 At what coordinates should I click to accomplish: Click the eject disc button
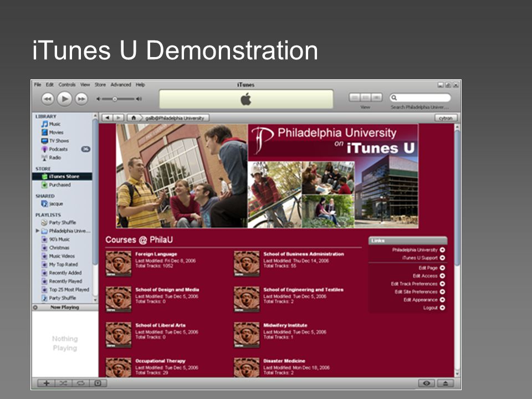coord(446,383)
